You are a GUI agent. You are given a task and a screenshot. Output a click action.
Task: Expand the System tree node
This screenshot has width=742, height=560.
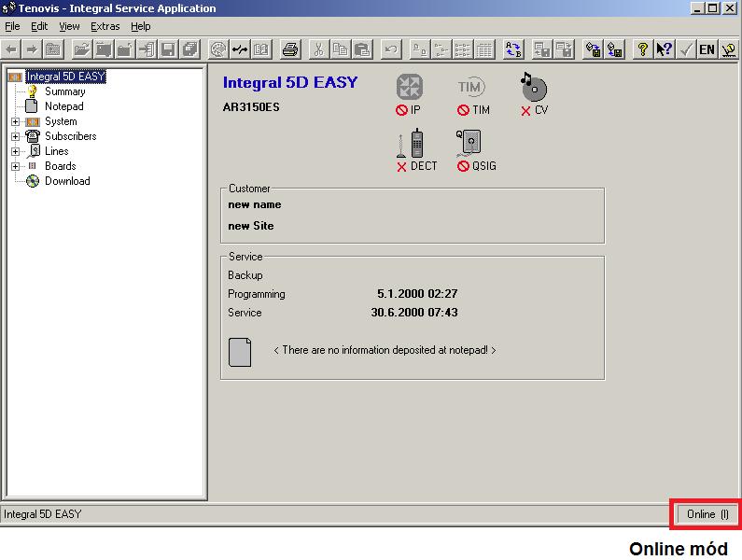pyautogui.click(x=15, y=121)
